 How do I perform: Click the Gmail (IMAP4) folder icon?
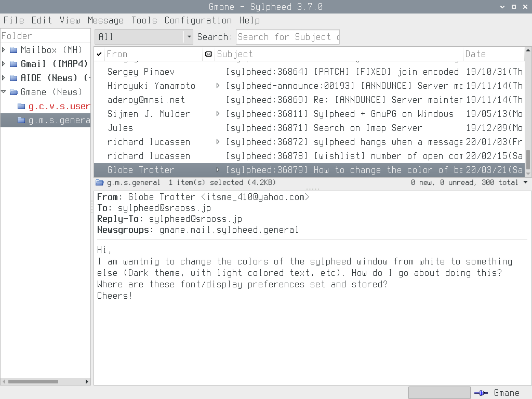(14, 64)
